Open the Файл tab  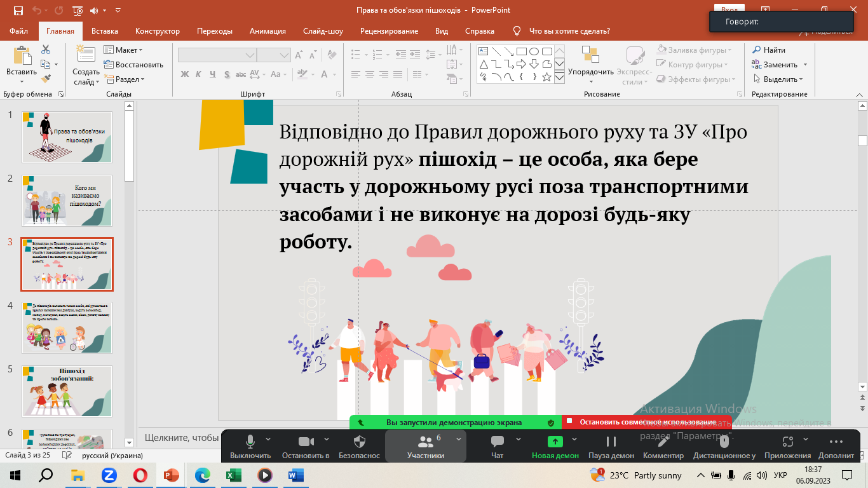[x=19, y=31]
